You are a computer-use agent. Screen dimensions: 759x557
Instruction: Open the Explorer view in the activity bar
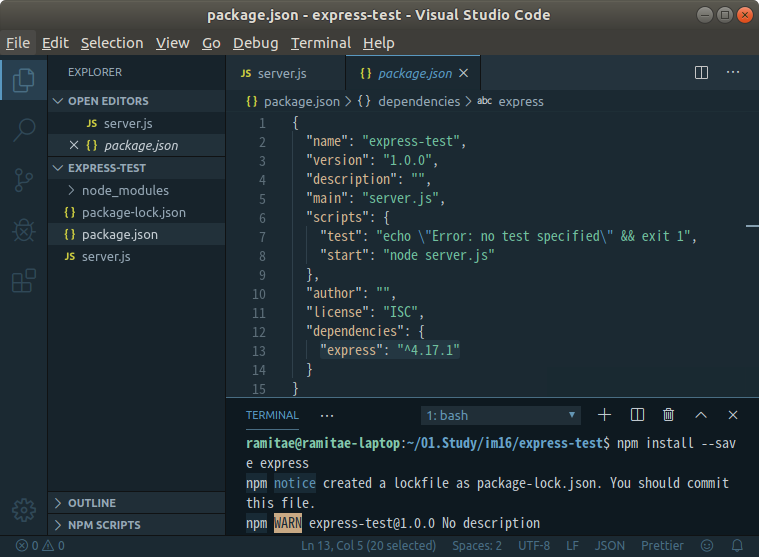[23, 80]
